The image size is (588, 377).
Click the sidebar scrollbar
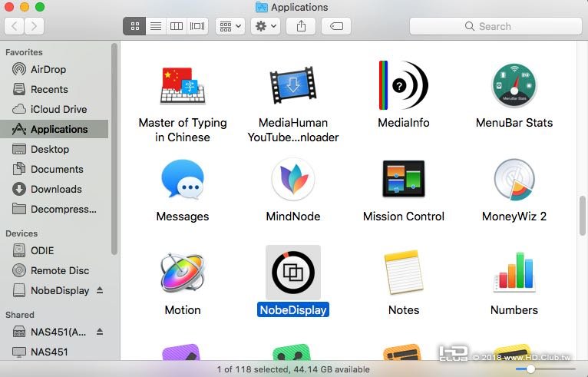(114, 149)
